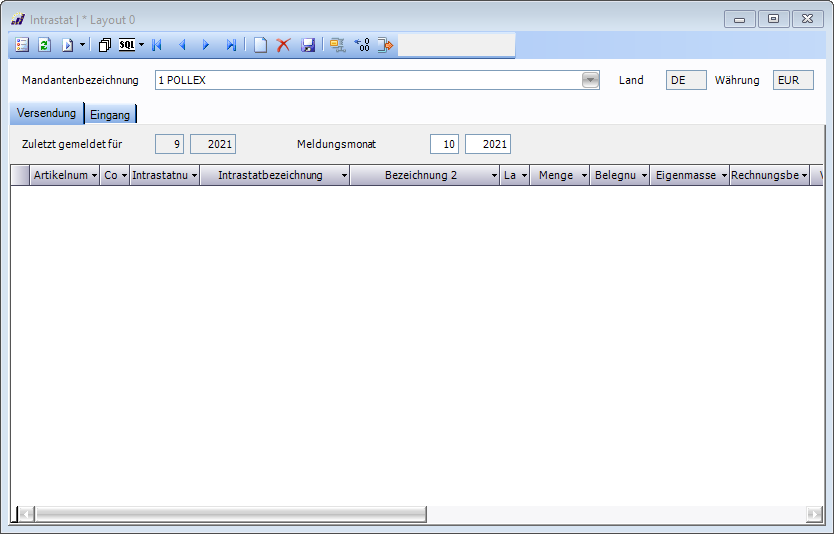The height and width of the screenshot is (534, 834).
Task: Switch to the Eingang tab
Action: click(110, 115)
